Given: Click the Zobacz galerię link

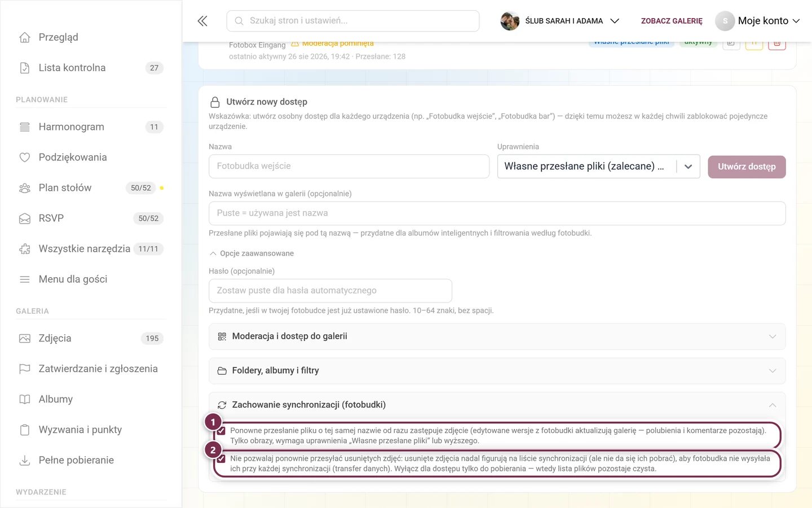Looking at the screenshot, I should 672,21.
